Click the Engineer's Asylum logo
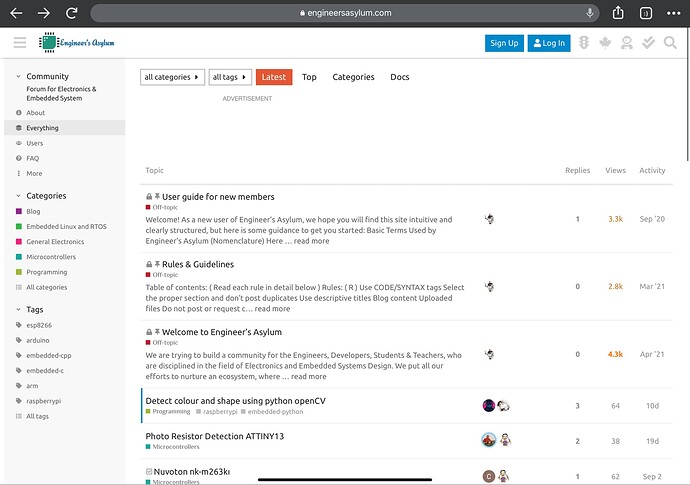The image size is (690, 485). [x=77, y=43]
